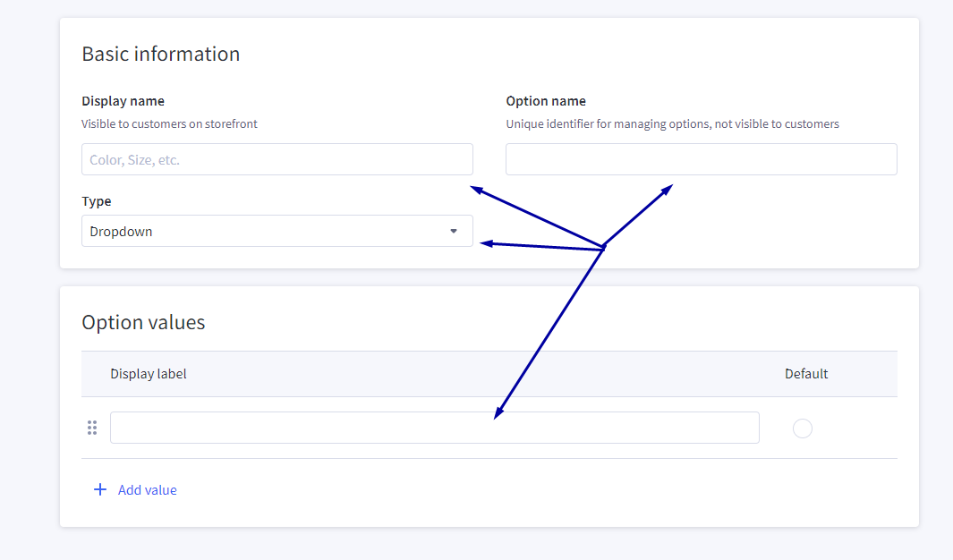The image size is (953, 560).
Task: Click the Type field label
Action: tap(97, 201)
